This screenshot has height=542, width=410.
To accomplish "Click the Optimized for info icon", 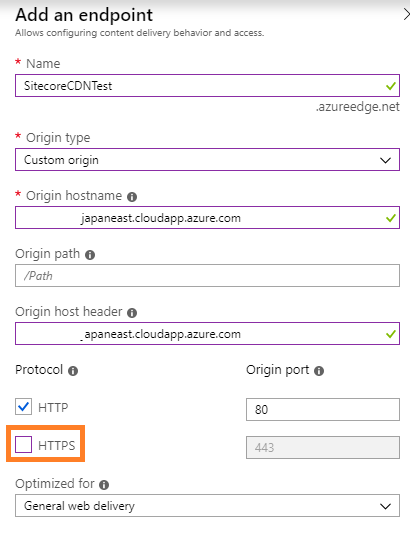I will (104, 485).
